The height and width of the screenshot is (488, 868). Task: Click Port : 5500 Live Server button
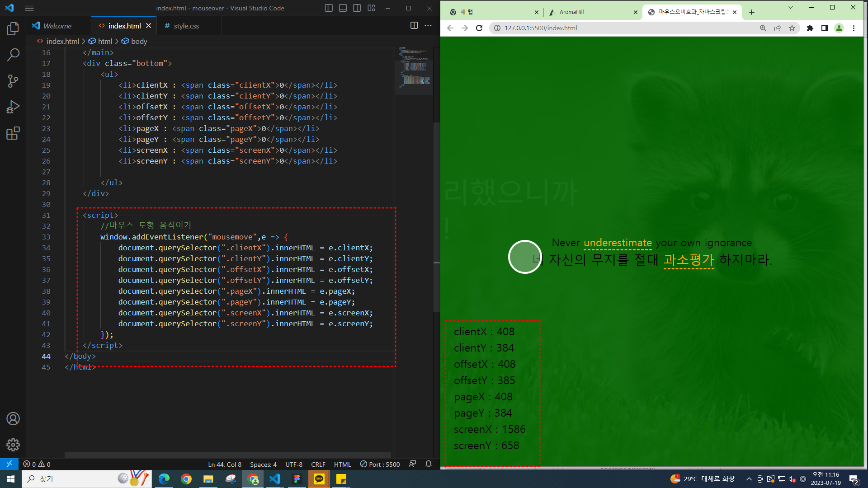click(380, 465)
